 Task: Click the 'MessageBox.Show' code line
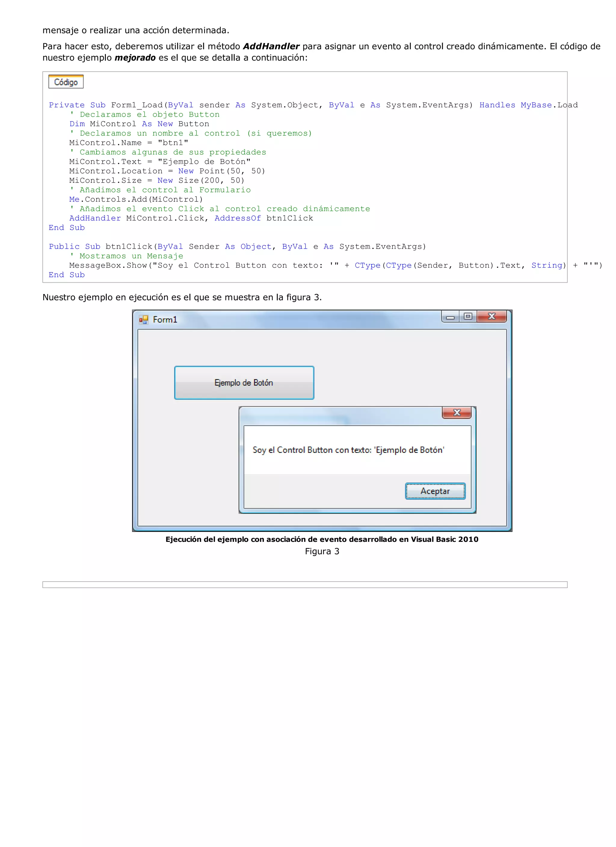click(x=336, y=265)
